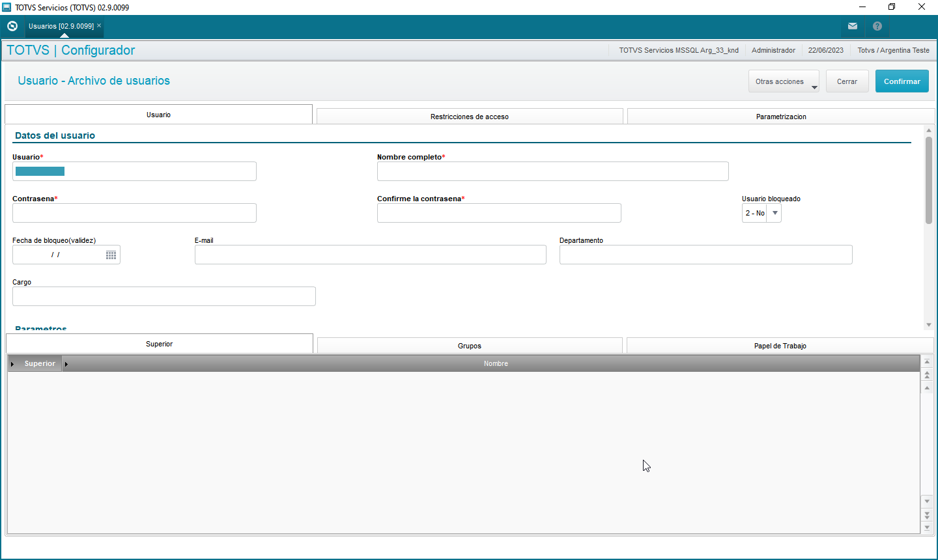Jump to first row in grid scrollbar

[x=927, y=361]
